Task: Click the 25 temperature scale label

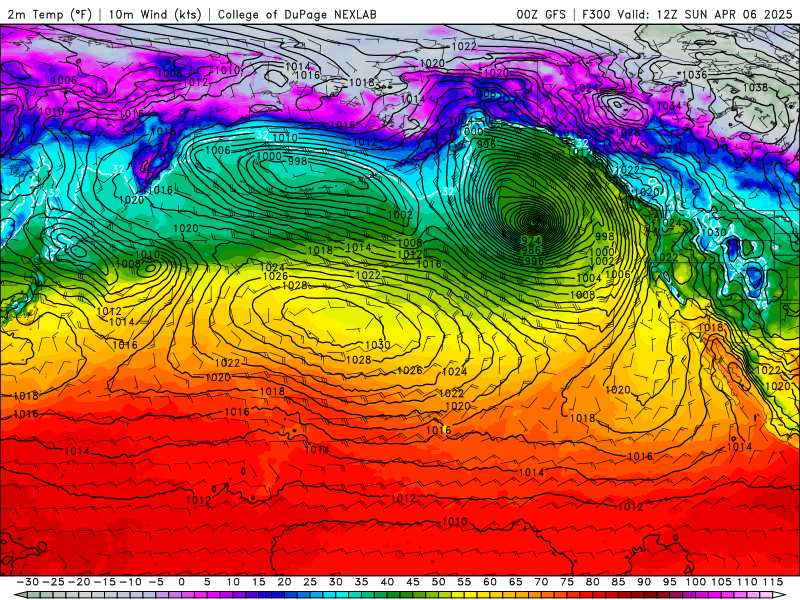Action: click(310, 582)
